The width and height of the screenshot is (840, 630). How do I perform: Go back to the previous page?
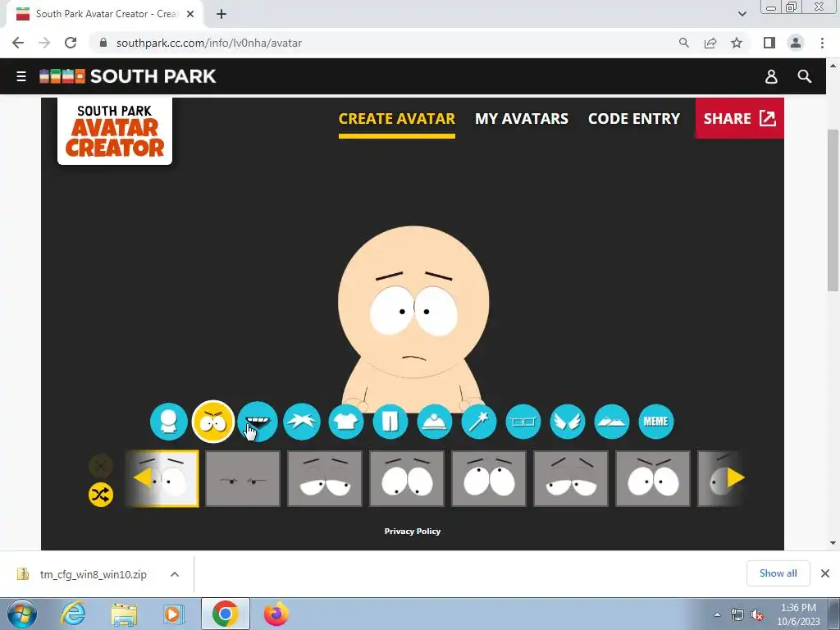pos(18,43)
